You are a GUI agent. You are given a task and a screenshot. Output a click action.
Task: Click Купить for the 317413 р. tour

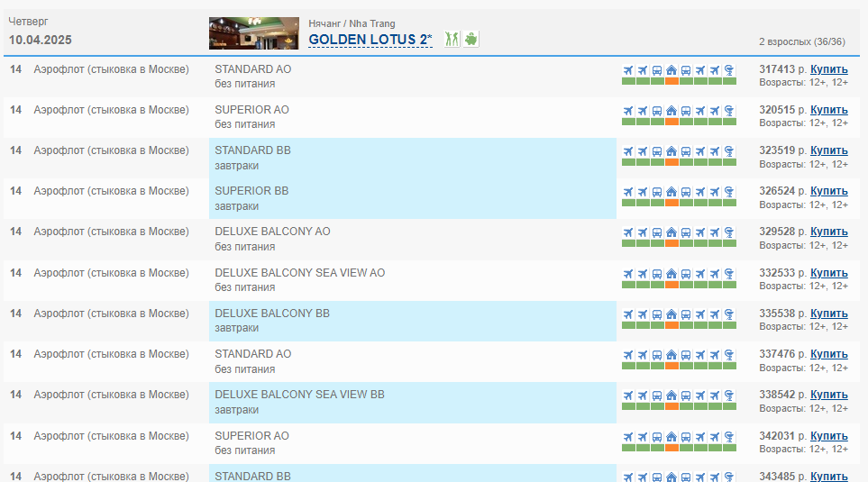pyautogui.click(x=828, y=69)
